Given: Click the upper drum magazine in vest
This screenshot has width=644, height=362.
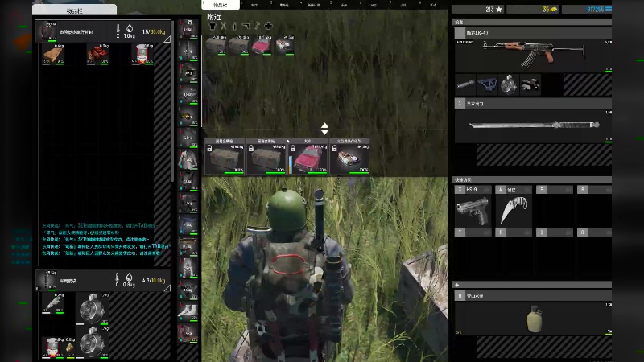Looking at the screenshot, I should pos(93,308).
